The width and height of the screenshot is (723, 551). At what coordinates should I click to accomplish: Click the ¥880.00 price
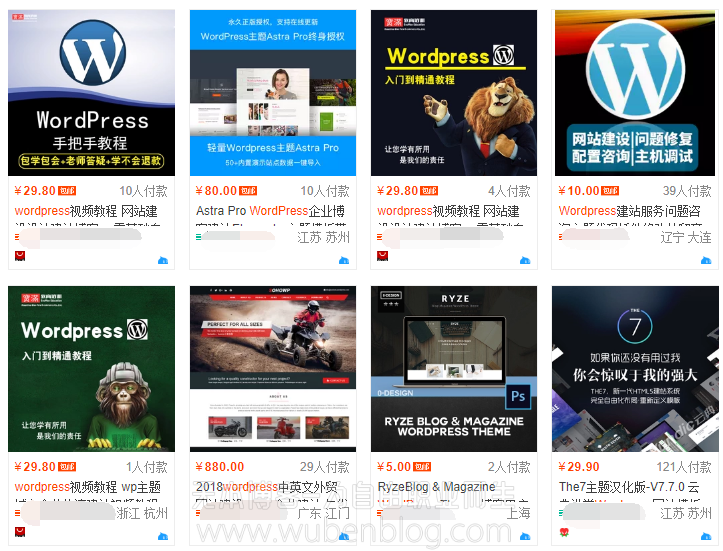[220, 467]
